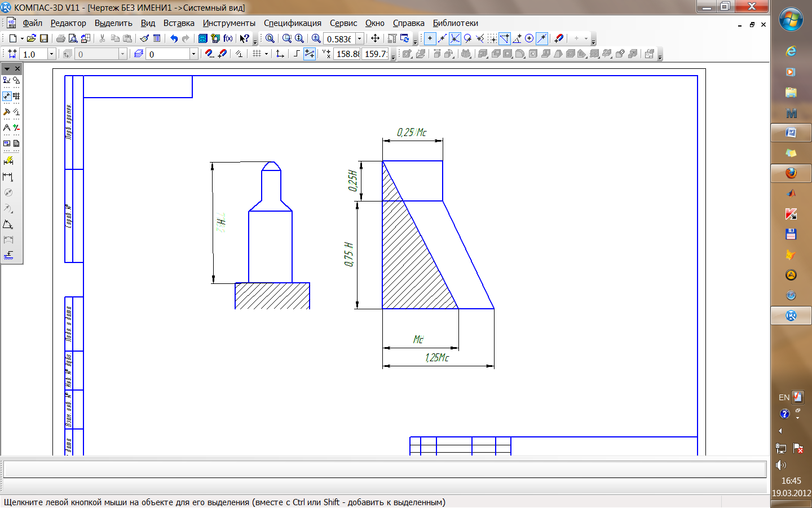Toggle the Nearest point snap
Screen dimensions: 812x508
(x=430, y=38)
